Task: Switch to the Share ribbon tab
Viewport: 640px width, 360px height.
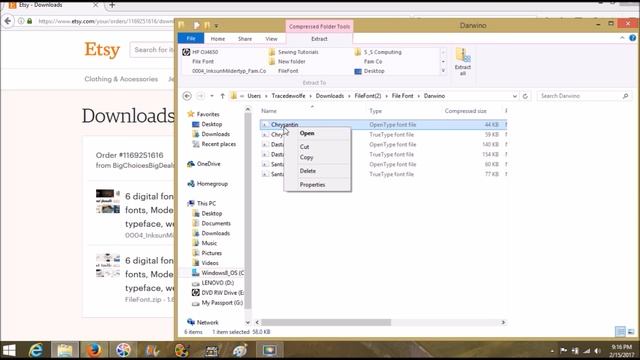Action: [245, 39]
